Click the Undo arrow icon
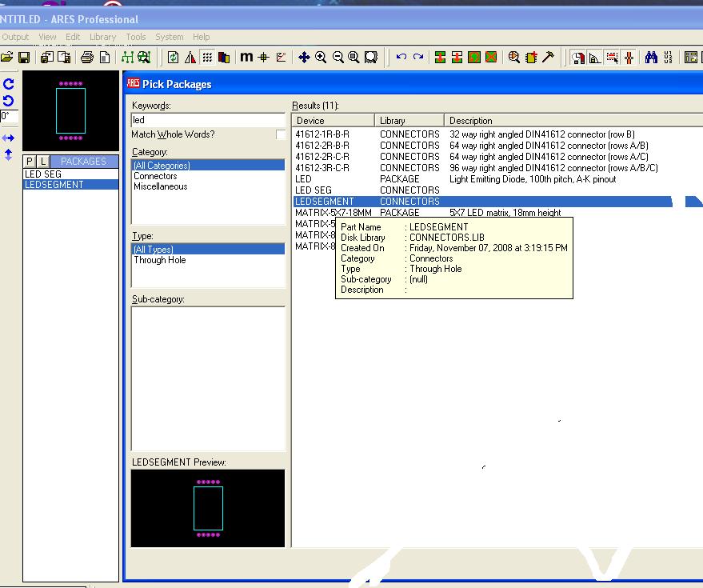Viewport: 703px width, 588px height. click(401, 58)
